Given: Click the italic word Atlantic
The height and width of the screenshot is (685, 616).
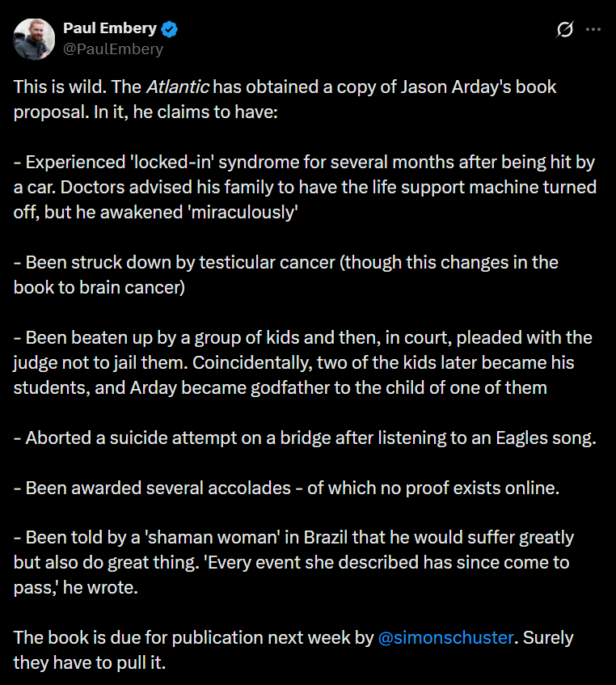Looking at the screenshot, I should [178, 87].
